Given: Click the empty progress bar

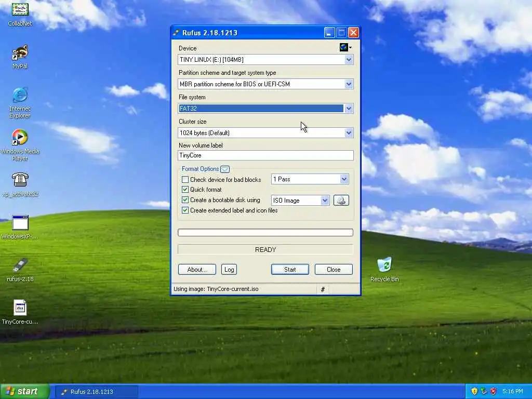Looking at the screenshot, I should coord(265,232).
